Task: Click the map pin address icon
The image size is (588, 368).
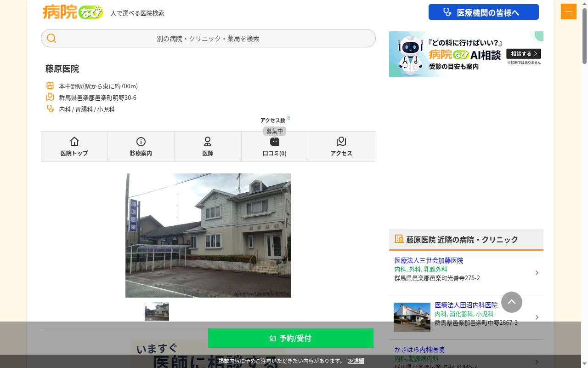Action: (50, 97)
